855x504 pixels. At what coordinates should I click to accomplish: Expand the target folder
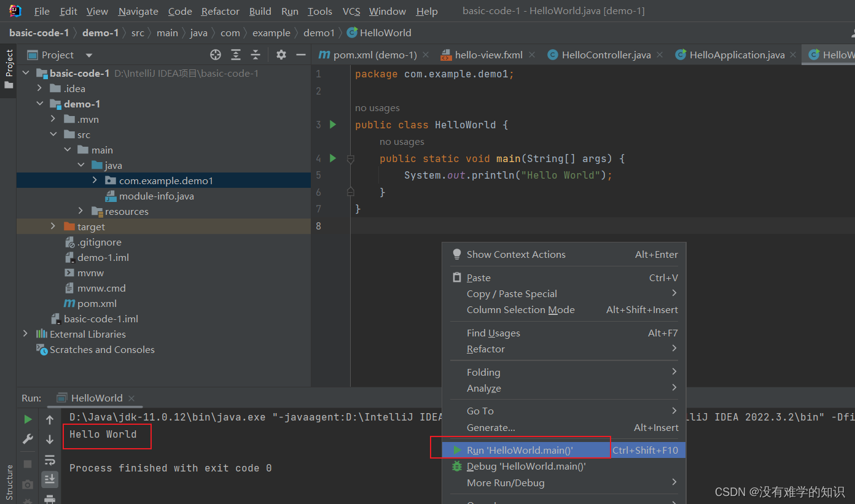coord(53,227)
